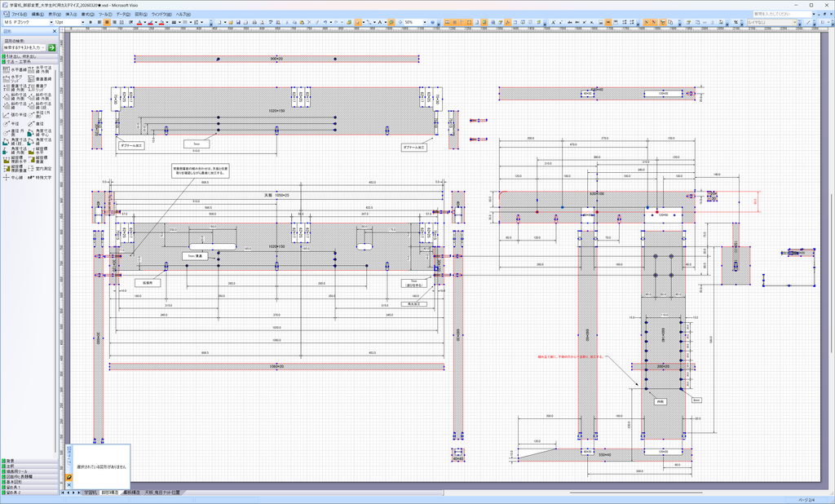Select the Connector tool

tap(368, 22)
